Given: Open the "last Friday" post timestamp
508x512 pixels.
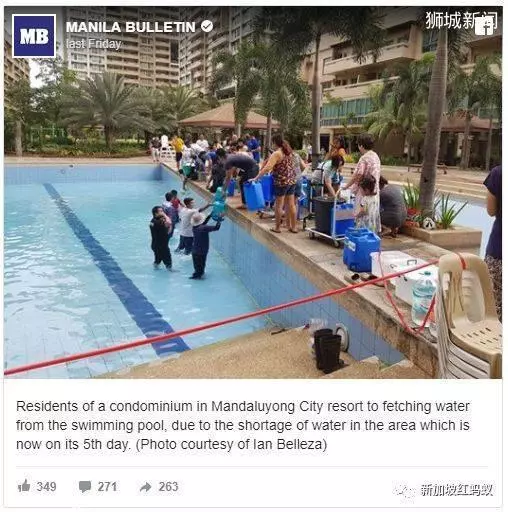Looking at the screenshot, I should (x=93, y=44).
